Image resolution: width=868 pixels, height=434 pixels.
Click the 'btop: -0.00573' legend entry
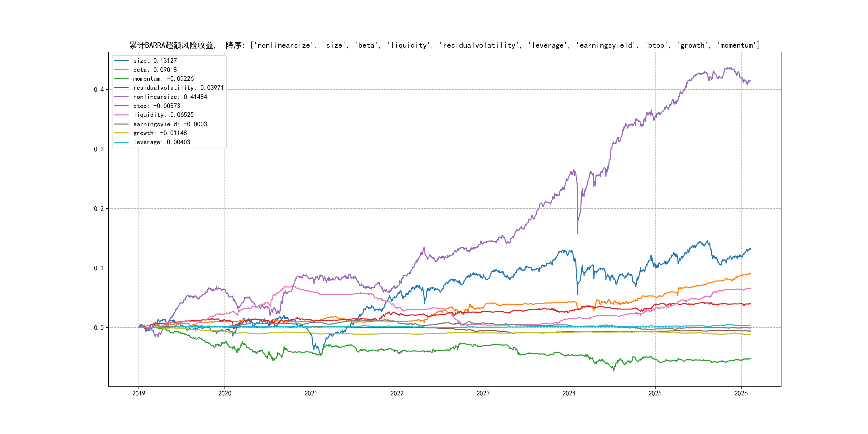click(x=157, y=106)
